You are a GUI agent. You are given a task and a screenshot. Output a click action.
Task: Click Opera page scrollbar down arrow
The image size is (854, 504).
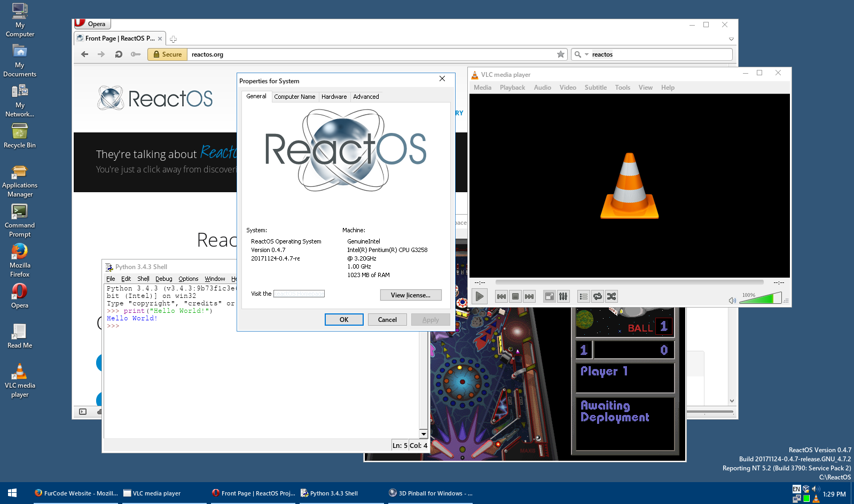(732, 400)
